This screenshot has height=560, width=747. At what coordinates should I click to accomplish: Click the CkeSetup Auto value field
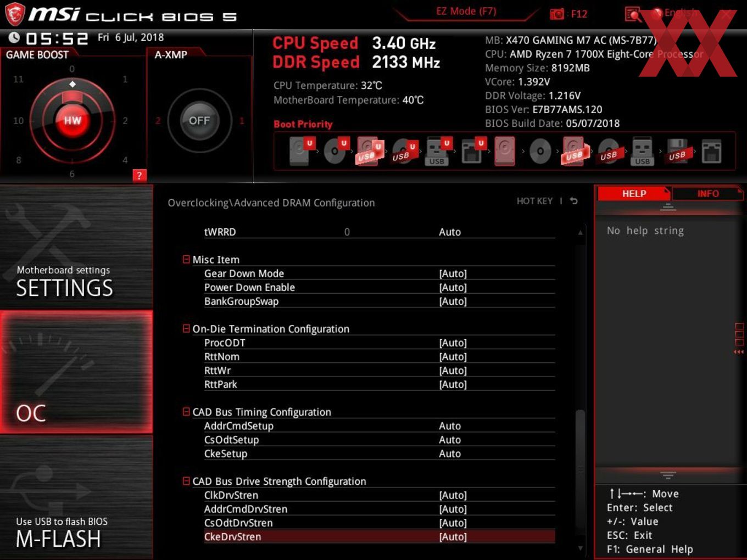click(x=449, y=453)
